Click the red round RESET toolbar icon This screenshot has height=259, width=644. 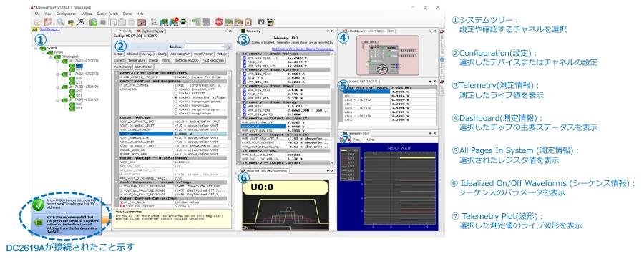pos(219,22)
